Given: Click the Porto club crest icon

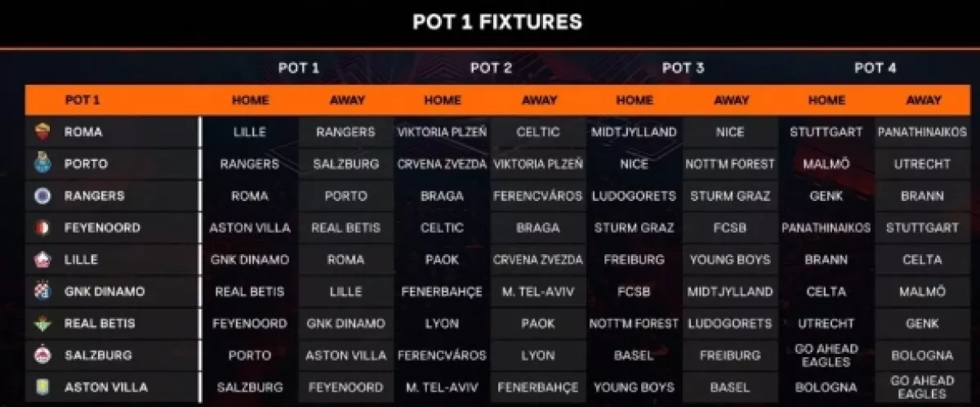Looking at the screenshot, I should (x=42, y=163).
